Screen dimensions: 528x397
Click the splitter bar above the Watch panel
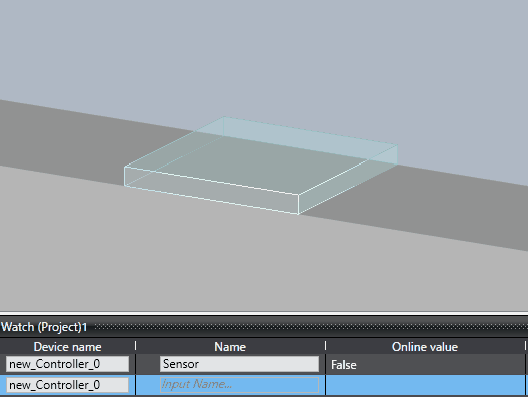[264, 313]
